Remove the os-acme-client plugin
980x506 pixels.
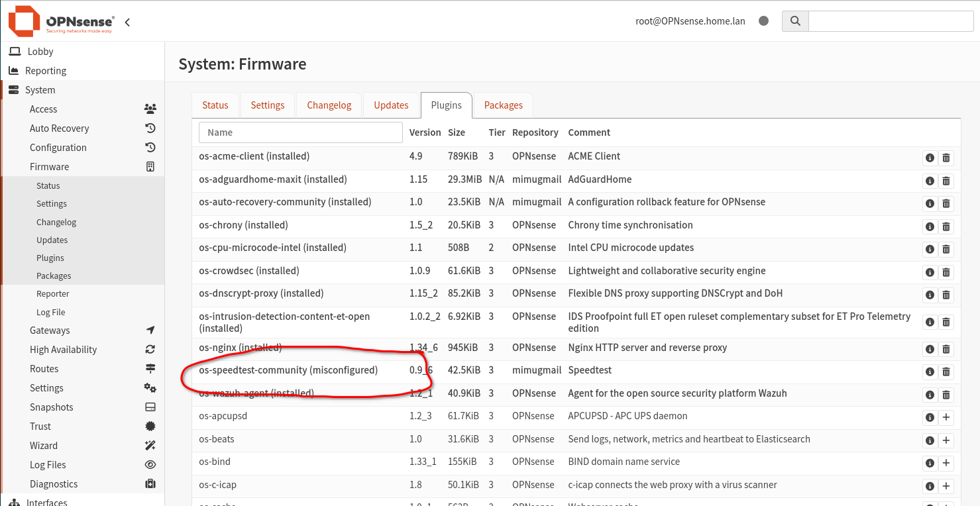point(946,158)
